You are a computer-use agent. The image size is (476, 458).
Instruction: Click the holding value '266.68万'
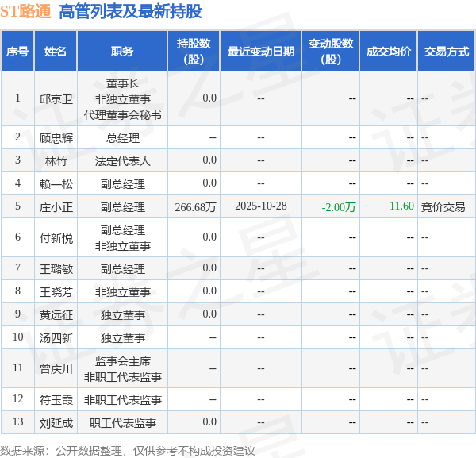(x=195, y=207)
